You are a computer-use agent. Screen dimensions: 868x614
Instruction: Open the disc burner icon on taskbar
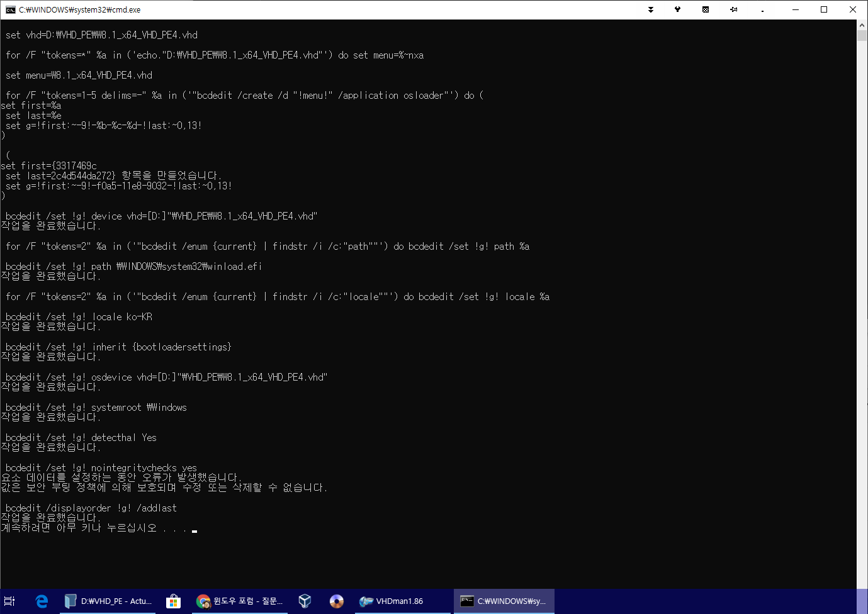pos(337,601)
